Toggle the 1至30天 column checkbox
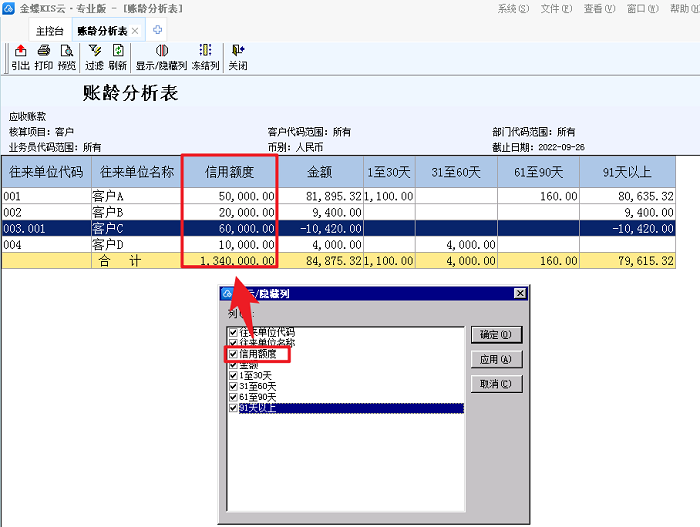This screenshot has width=700, height=527. click(233, 375)
